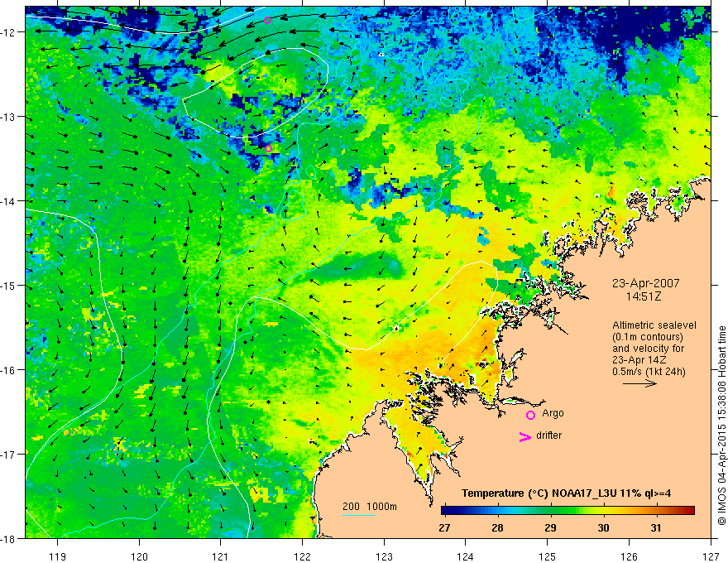Click the velocity scale arrow in the legend
The image size is (728, 563).
(x=639, y=383)
